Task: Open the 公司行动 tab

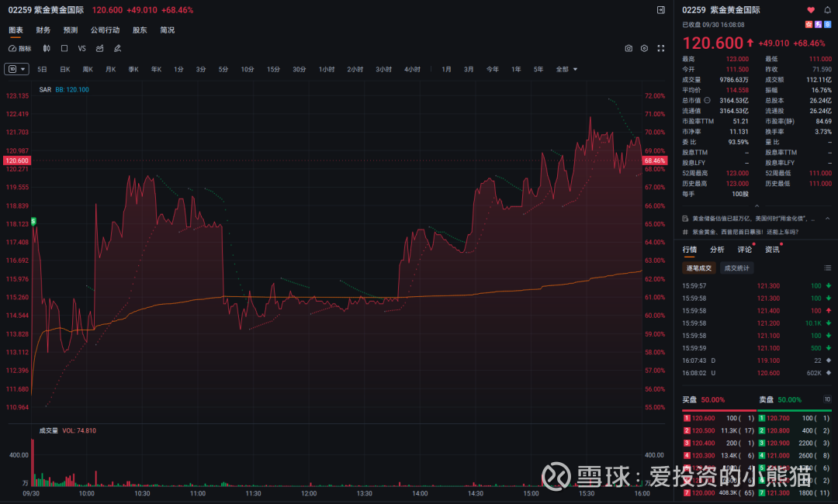Action: 106,30
